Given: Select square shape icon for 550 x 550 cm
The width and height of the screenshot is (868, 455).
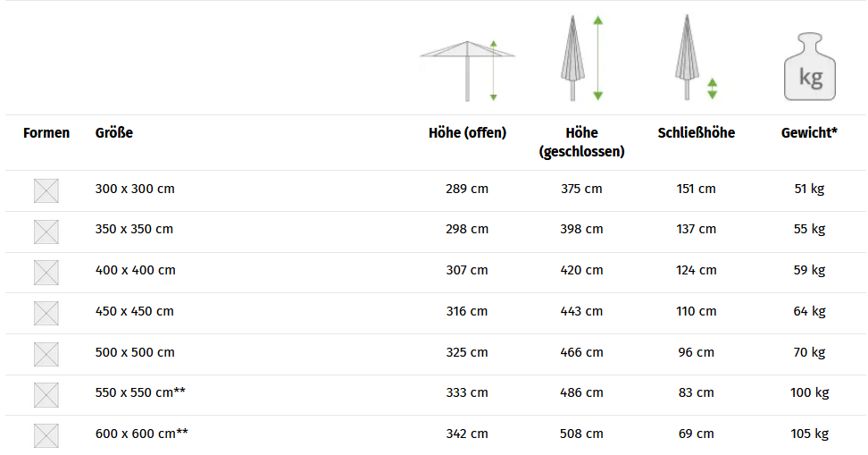Looking at the screenshot, I should 46,395.
